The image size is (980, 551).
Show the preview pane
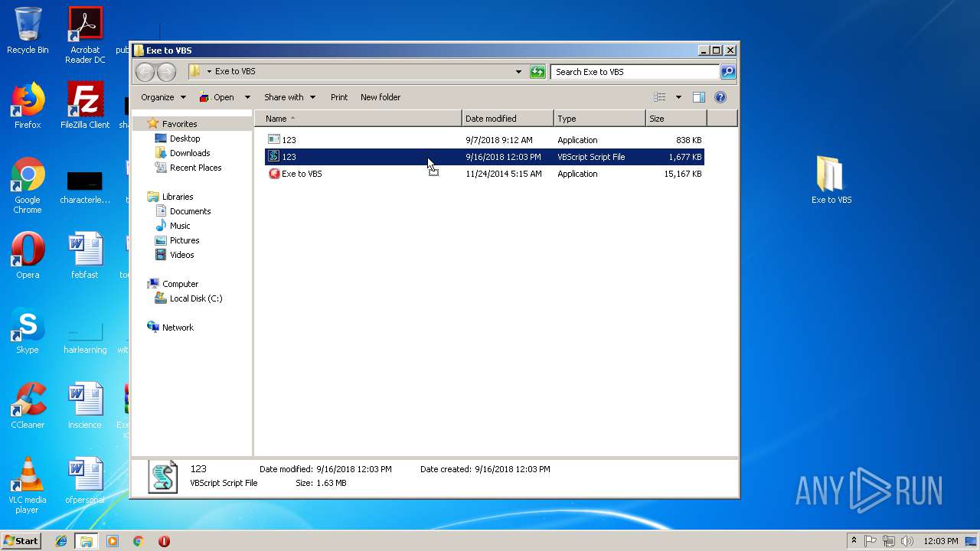(698, 97)
